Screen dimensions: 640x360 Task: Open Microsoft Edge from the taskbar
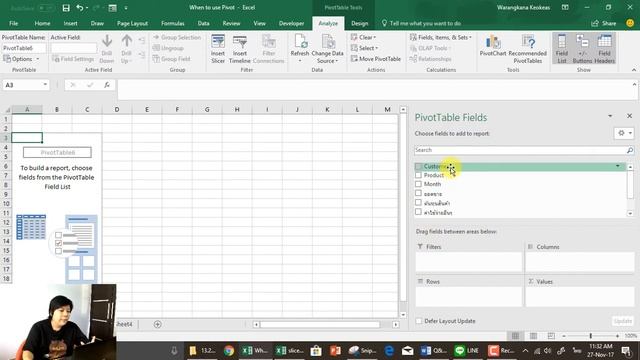[x=389, y=351]
